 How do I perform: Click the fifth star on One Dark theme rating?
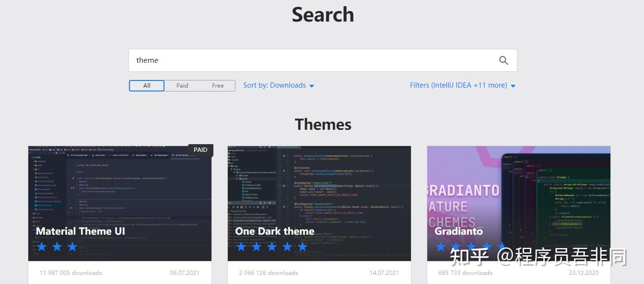tap(302, 246)
